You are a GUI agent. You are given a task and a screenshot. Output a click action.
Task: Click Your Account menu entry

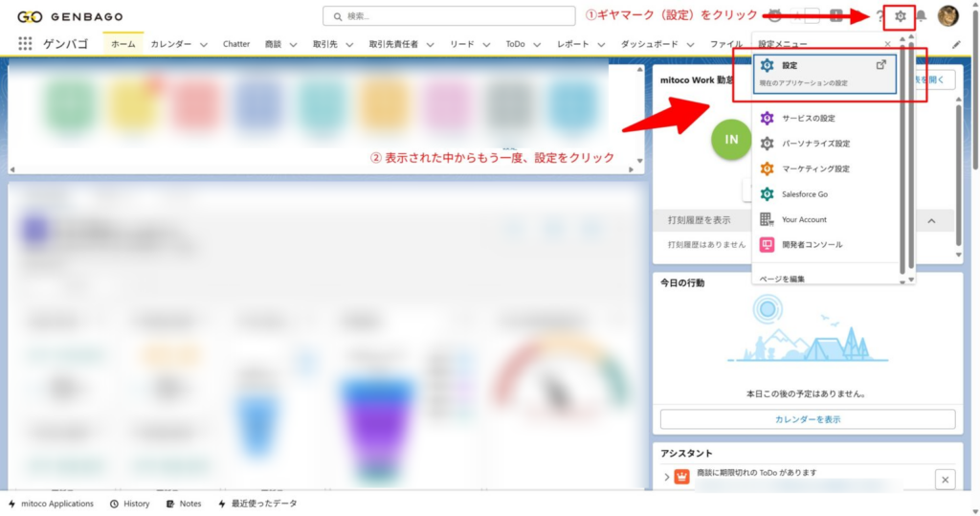click(803, 219)
